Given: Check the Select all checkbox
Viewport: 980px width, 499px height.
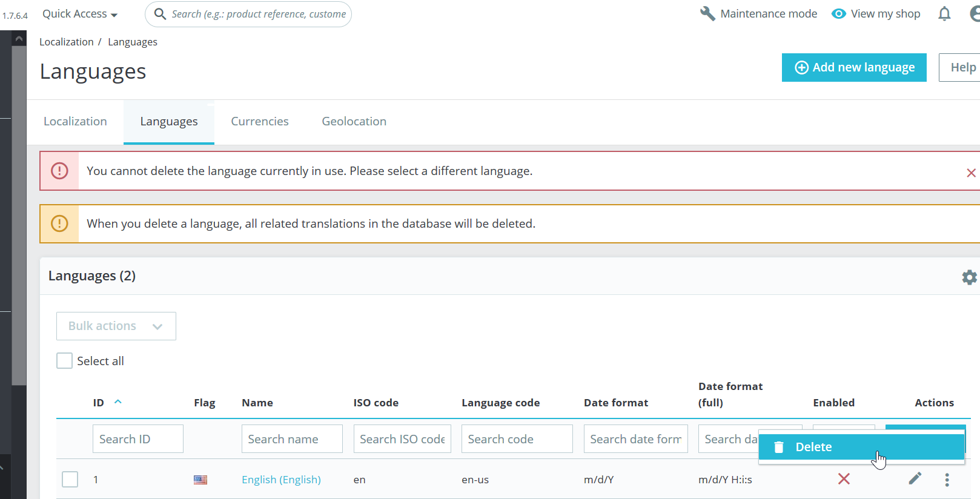Looking at the screenshot, I should [x=65, y=361].
